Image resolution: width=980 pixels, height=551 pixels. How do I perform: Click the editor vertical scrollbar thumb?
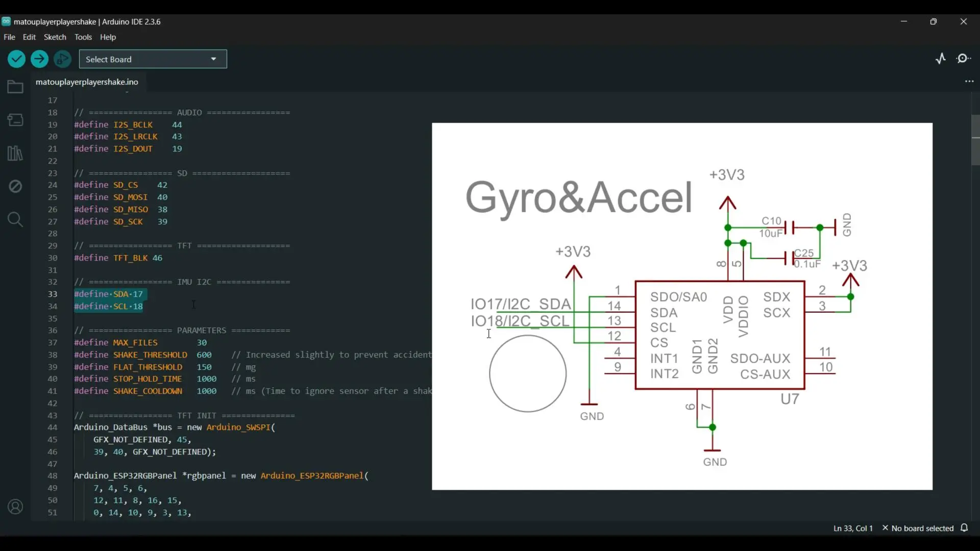[x=975, y=140]
